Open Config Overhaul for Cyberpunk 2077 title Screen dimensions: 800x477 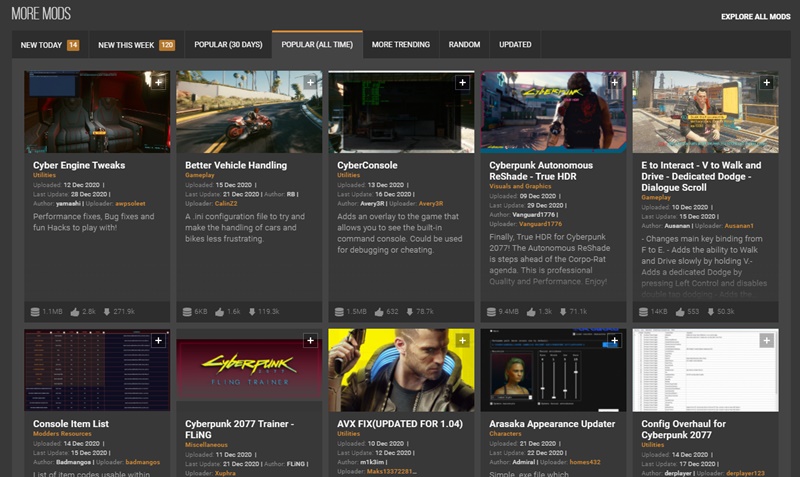pyautogui.click(x=684, y=430)
